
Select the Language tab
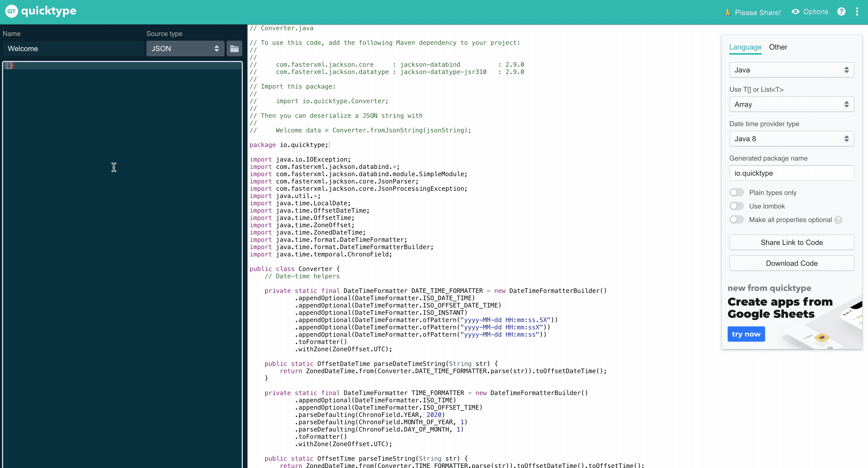(745, 47)
